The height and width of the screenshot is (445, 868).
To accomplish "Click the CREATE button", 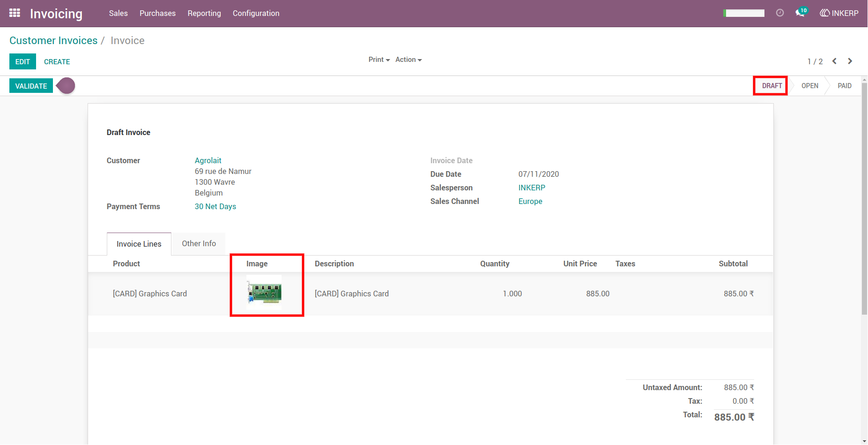I will pos(57,61).
